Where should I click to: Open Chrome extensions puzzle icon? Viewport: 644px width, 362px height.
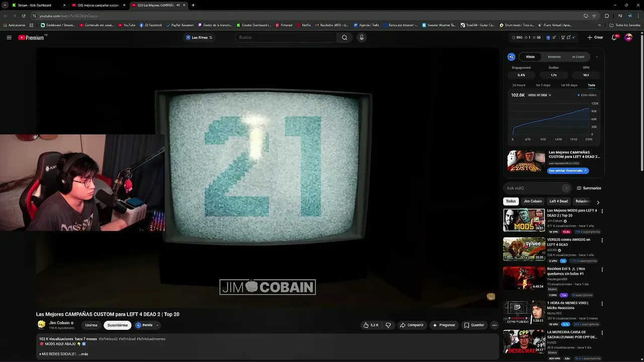click(x=607, y=16)
